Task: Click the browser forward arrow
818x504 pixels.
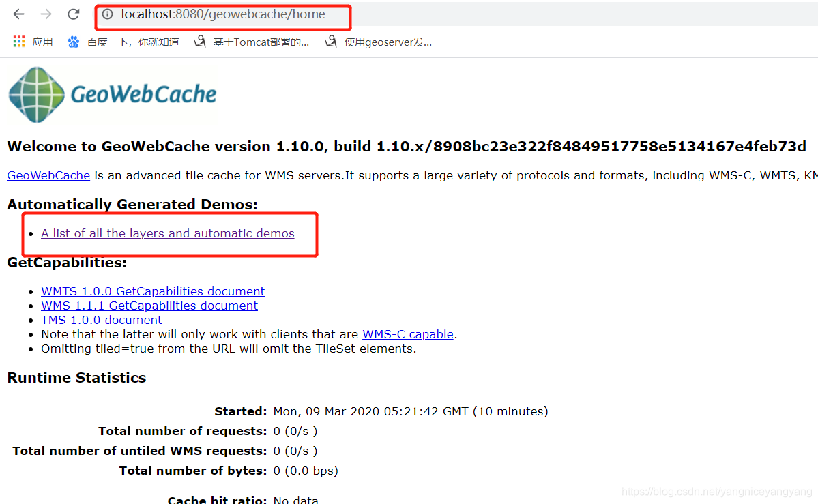Action: [x=45, y=14]
